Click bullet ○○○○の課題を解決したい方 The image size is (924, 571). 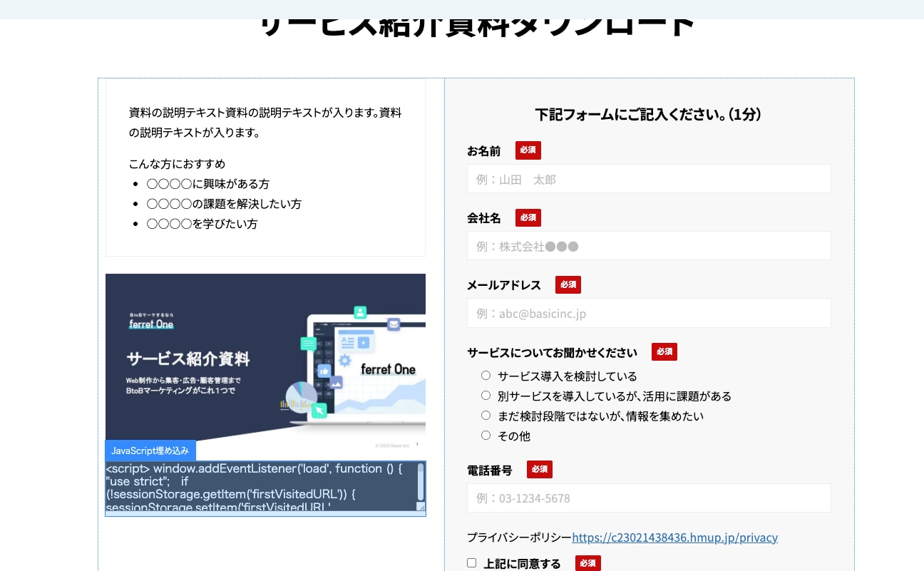pos(224,204)
